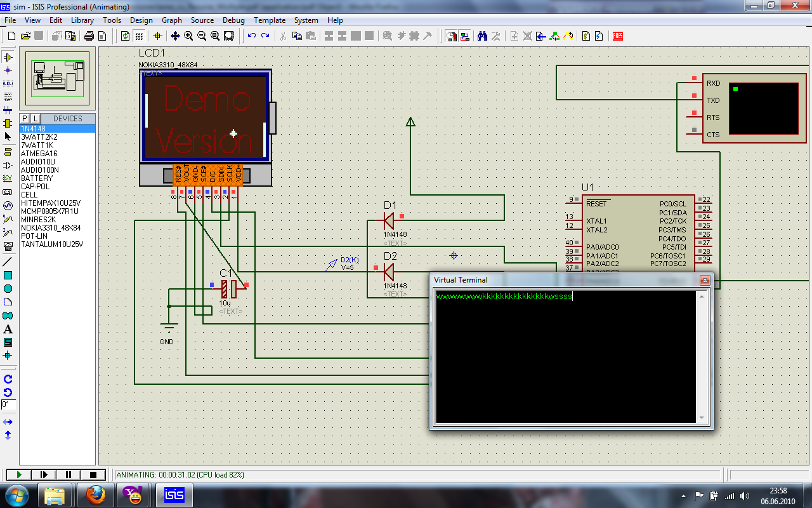Mirror horizontally with reflection arrow
Screen dimensions: 812x508
pyautogui.click(x=8, y=422)
